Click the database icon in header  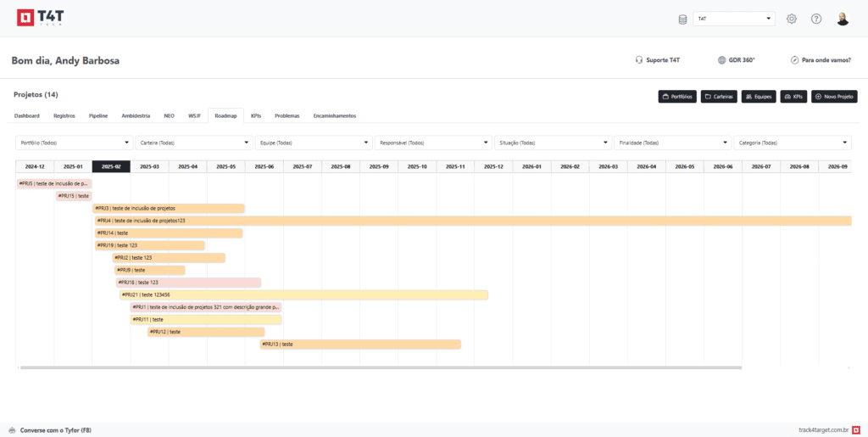(683, 20)
